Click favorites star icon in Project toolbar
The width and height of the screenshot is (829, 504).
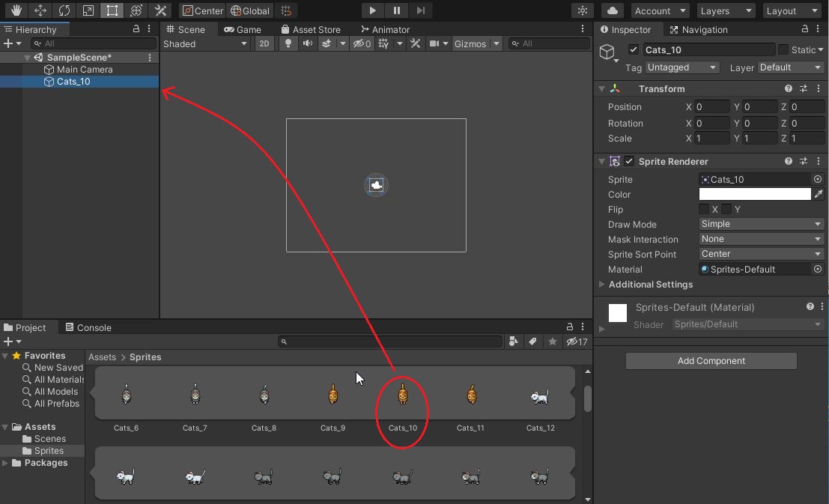(553, 341)
